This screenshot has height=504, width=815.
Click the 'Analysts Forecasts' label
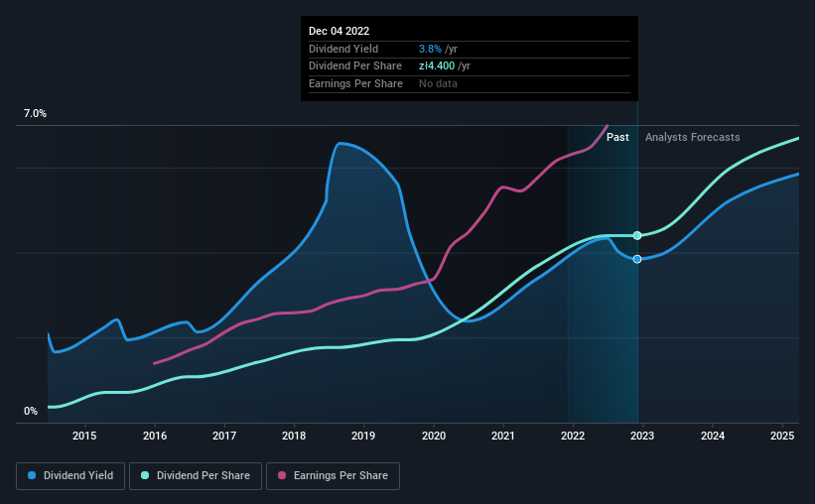coord(692,137)
